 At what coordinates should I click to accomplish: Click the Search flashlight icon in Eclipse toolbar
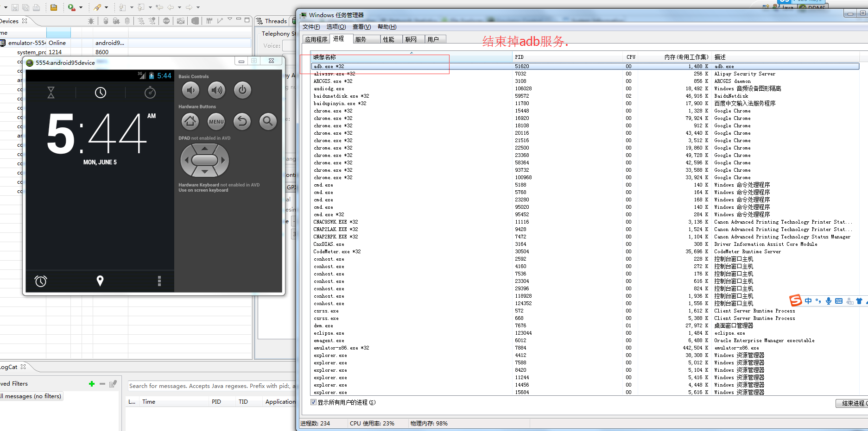97,7
